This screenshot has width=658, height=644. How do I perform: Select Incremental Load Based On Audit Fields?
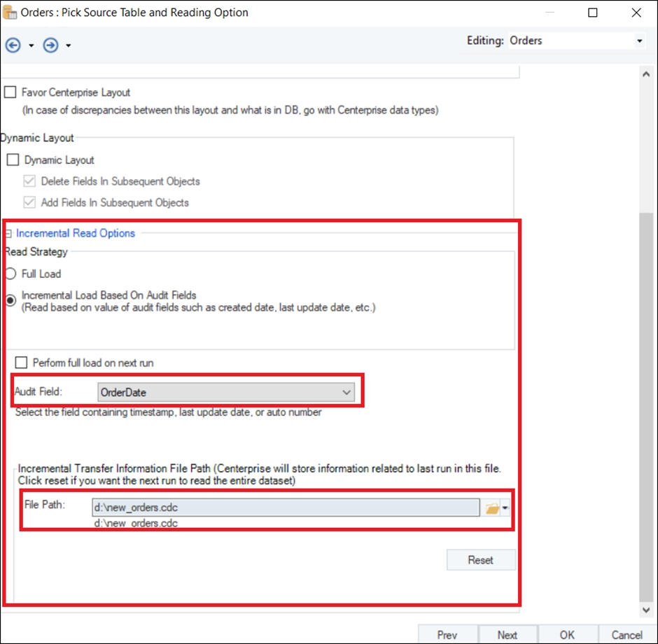[x=10, y=300]
